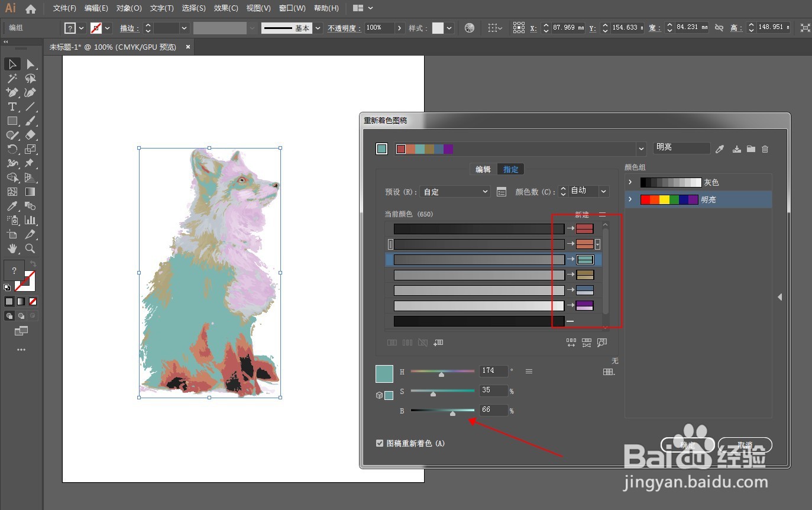Select the Hand tool

12,248
